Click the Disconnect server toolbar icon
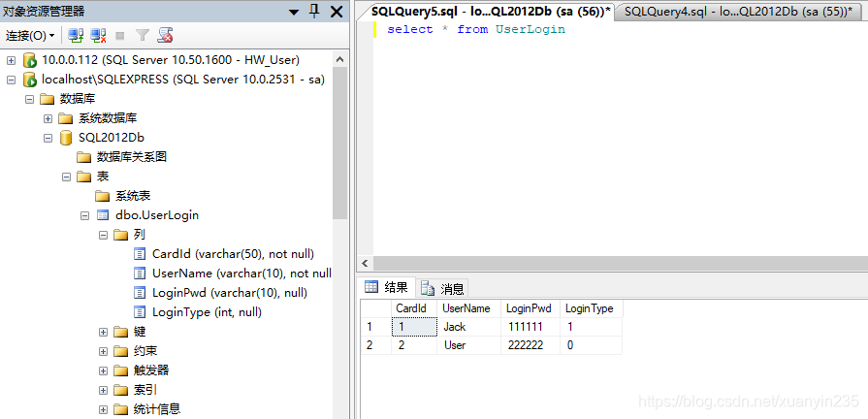 point(98,36)
